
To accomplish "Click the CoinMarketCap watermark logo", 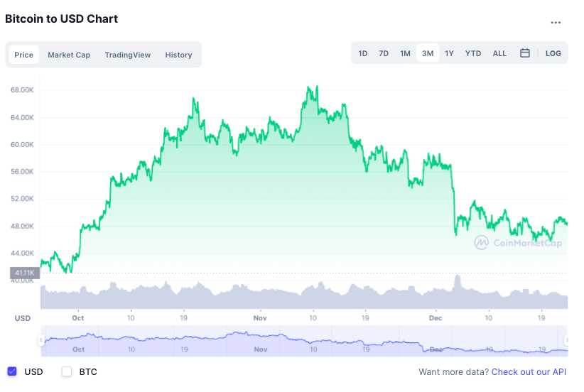I will click(519, 242).
